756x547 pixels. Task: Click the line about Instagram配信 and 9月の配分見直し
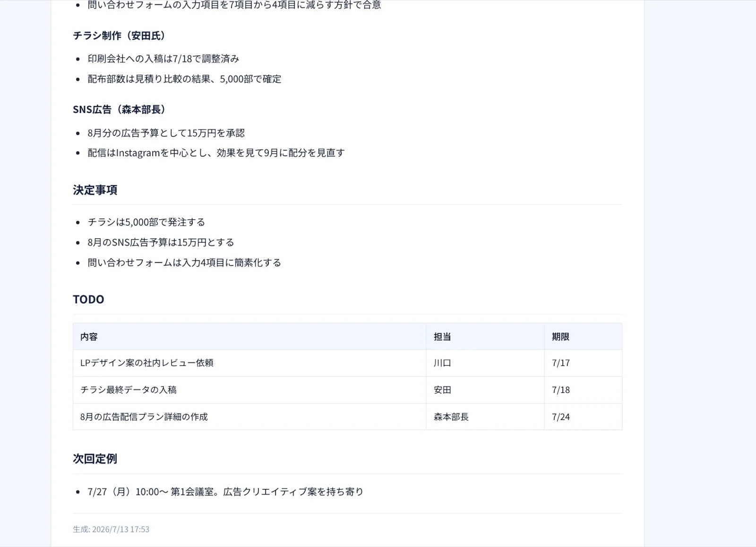click(x=216, y=153)
